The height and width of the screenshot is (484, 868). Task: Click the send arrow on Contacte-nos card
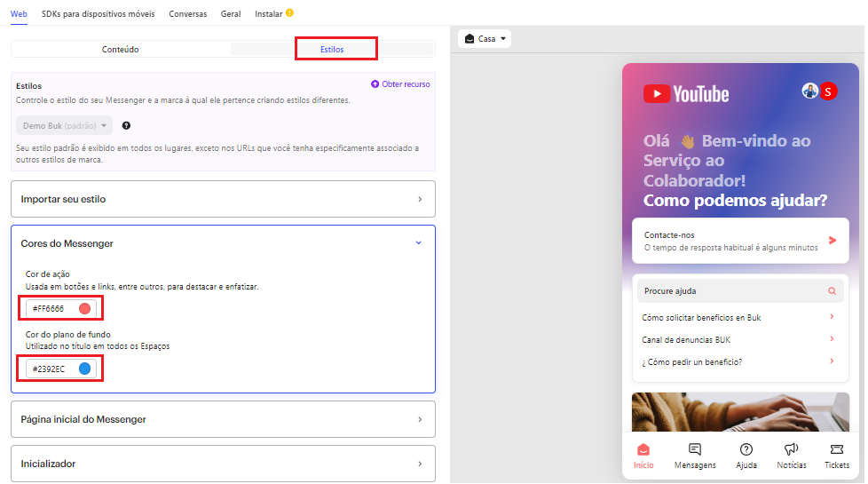click(x=832, y=241)
